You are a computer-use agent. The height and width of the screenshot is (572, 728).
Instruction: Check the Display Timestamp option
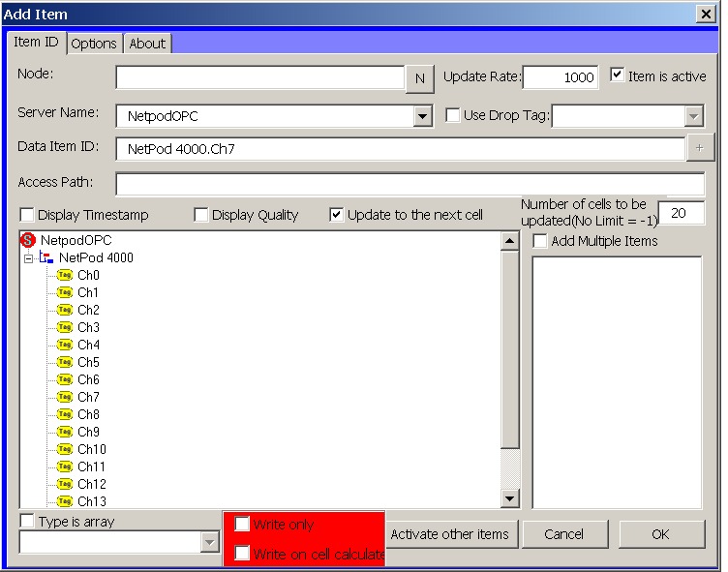(x=27, y=215)
